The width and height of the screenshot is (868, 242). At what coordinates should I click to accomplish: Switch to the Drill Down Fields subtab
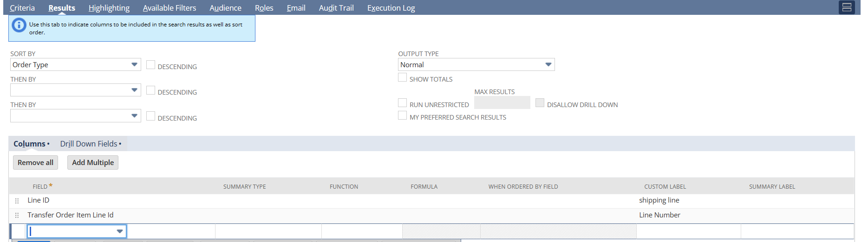pos(90,144)
